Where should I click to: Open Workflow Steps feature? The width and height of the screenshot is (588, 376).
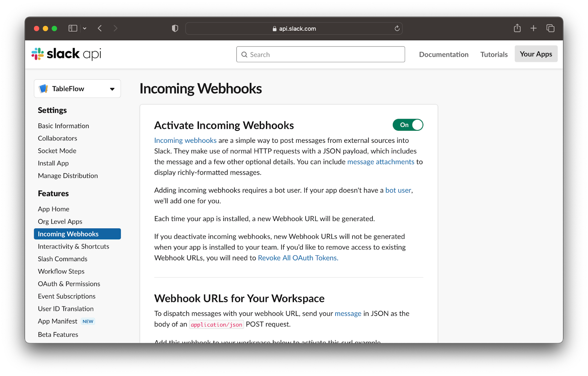pyautogui.click(x=61, y=271)
